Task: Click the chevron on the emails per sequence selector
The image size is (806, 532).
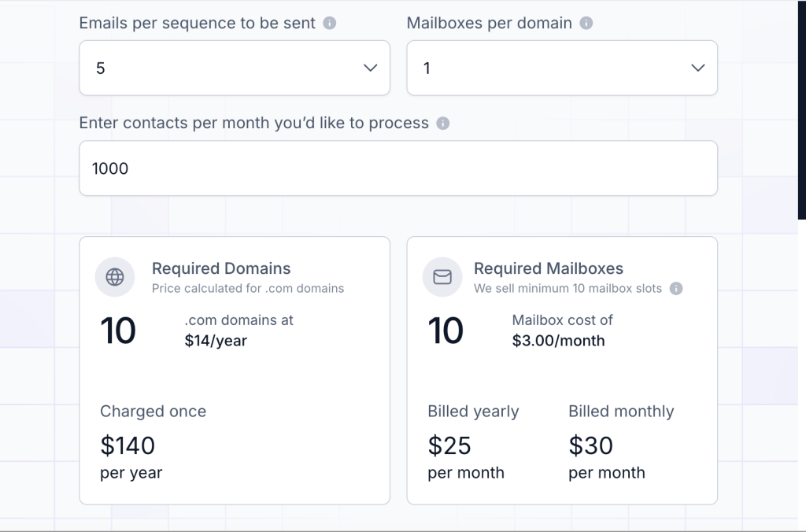Action: [x=370, y=68]
